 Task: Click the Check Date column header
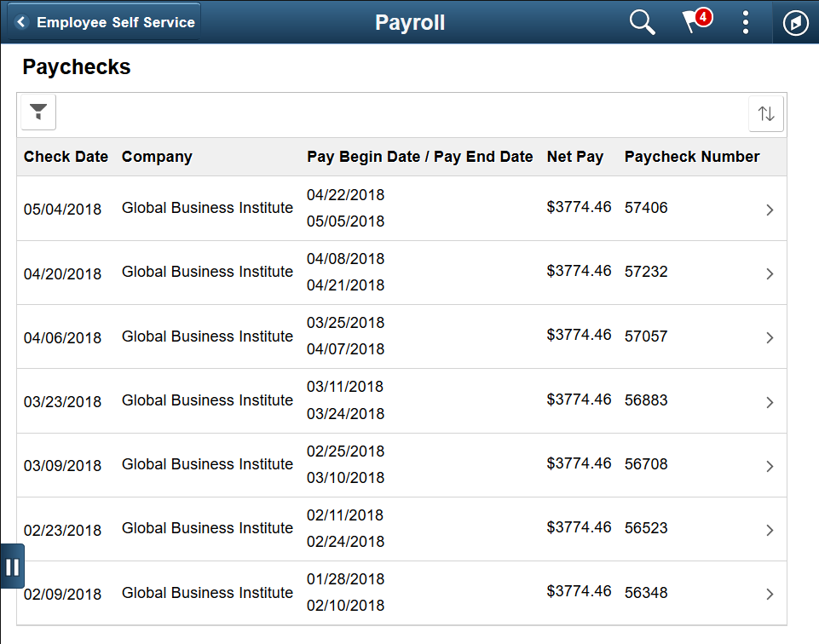tap(66, 157)
